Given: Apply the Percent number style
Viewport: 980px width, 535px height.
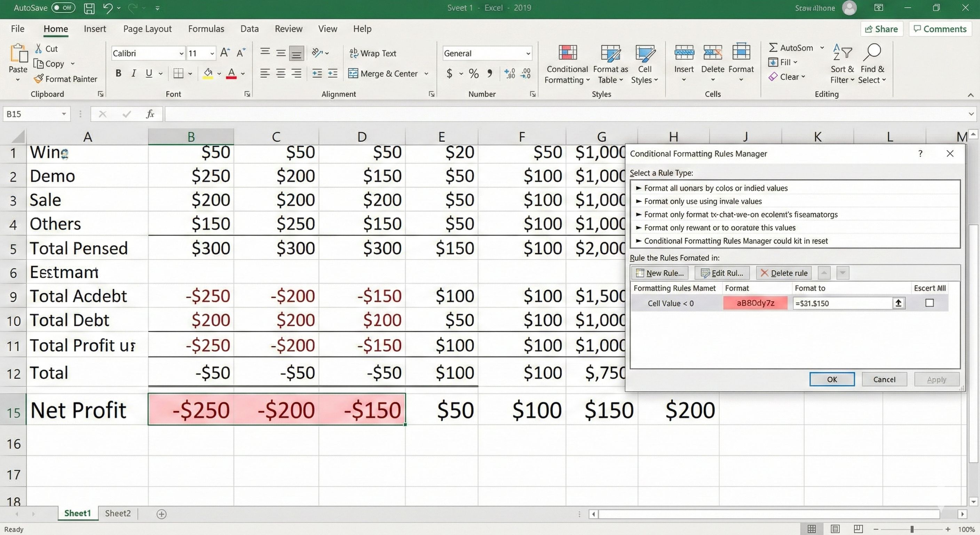Looking at the screenshot, I should coord(473,73).
